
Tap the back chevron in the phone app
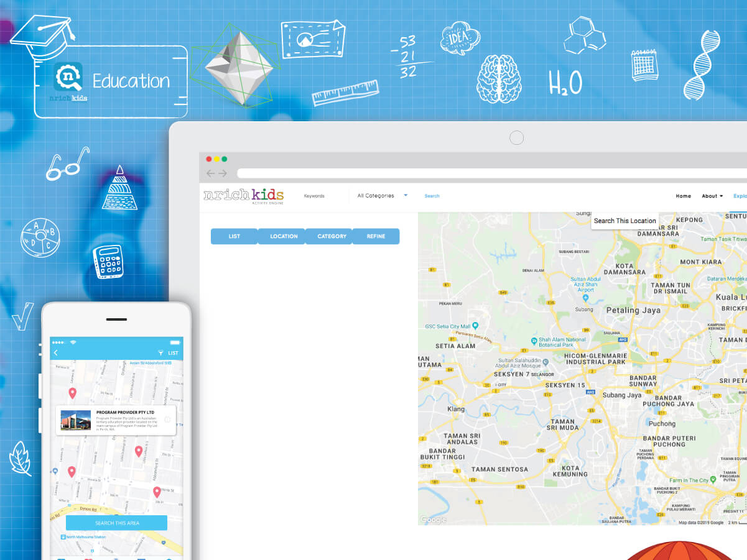coord(56,353)
